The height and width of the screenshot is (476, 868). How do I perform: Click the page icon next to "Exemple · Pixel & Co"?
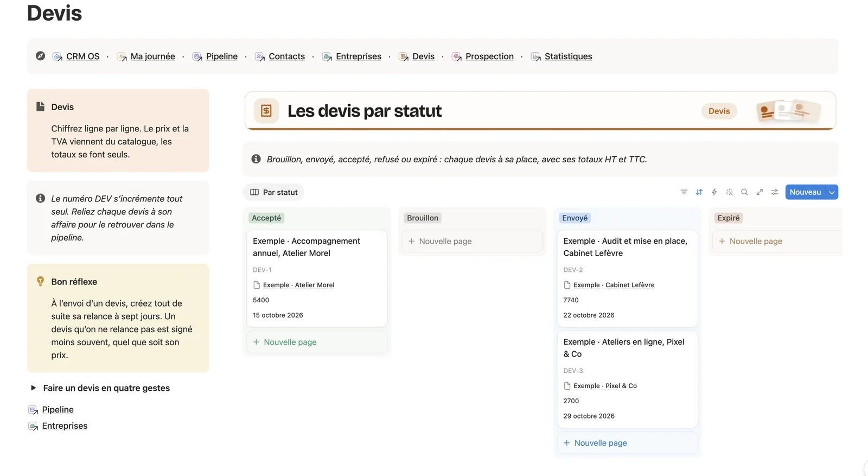click(x=567, y=386)
